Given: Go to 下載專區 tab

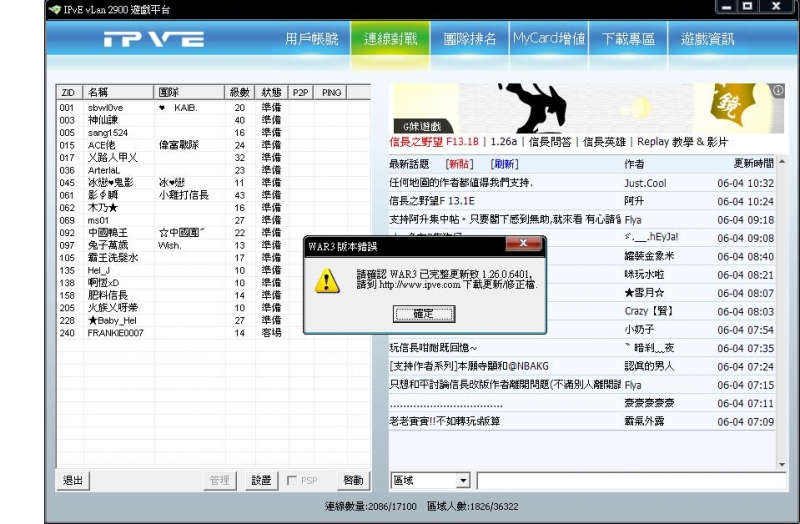Looking at the screenshot, I should click(x=628, y=39).
